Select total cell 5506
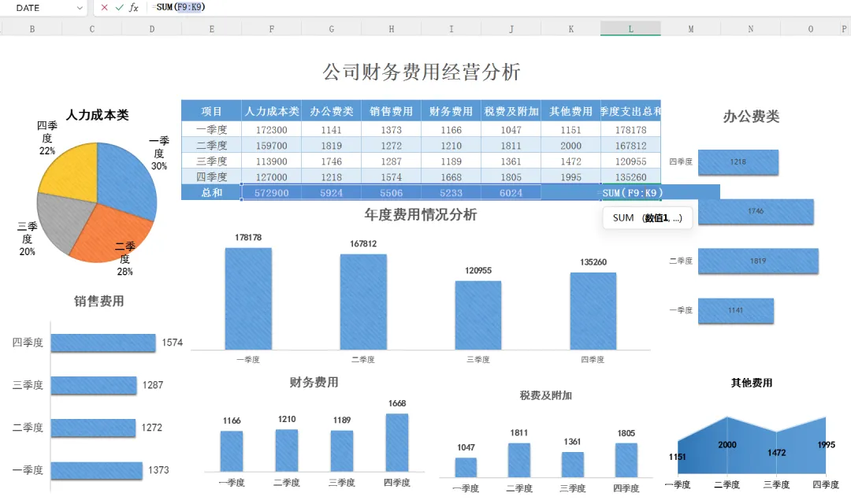This screenshot has width=851, height=504. point(392,193)
